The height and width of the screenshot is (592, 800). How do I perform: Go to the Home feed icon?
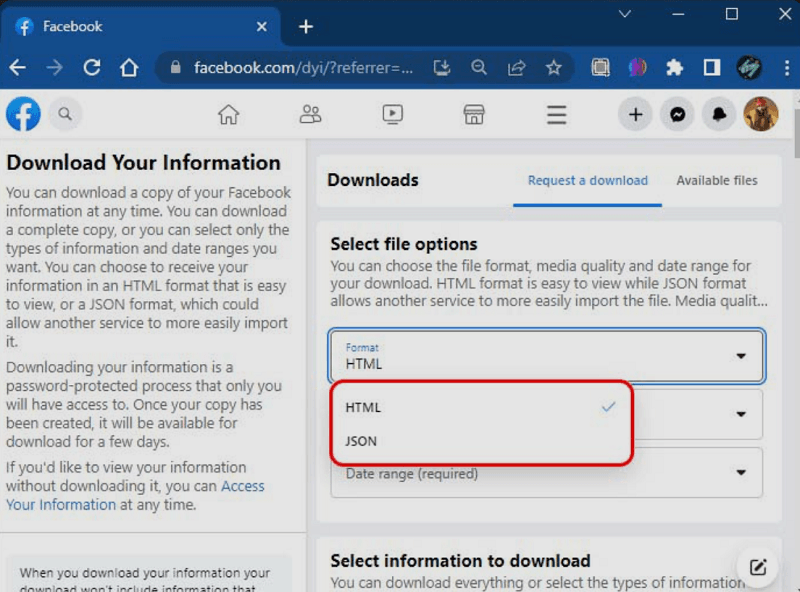click(x=228, y=114)
